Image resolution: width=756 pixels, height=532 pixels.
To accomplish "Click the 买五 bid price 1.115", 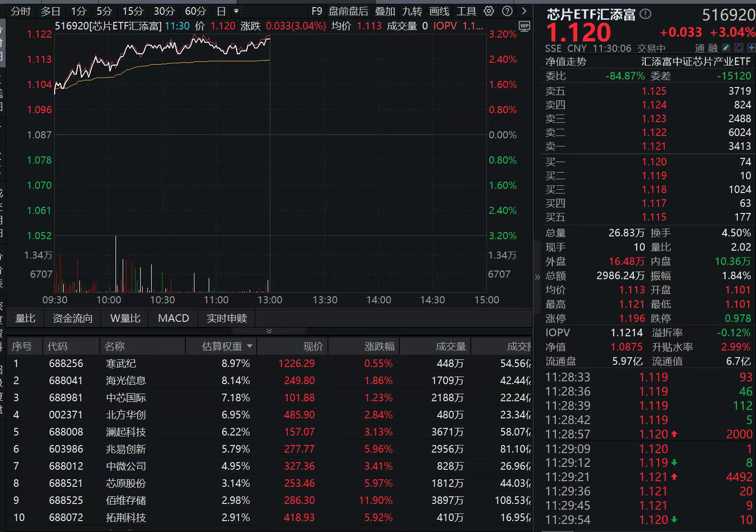I will point(654,217).
